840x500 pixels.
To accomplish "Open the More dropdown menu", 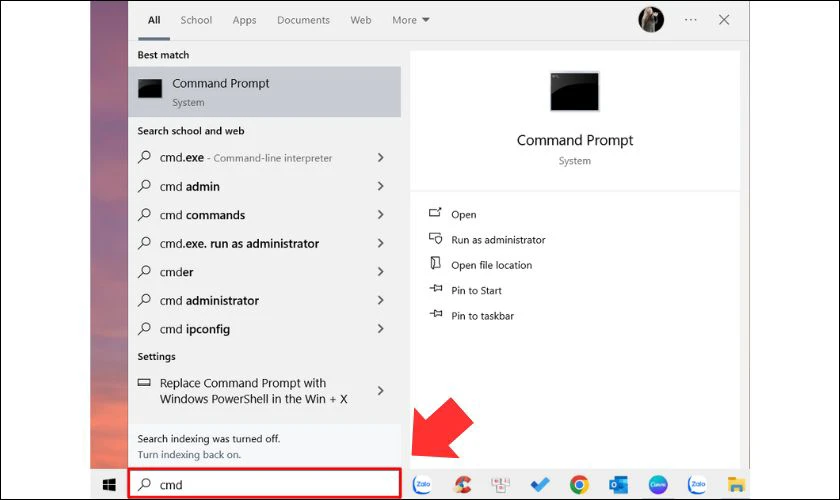I will (410, 20).
